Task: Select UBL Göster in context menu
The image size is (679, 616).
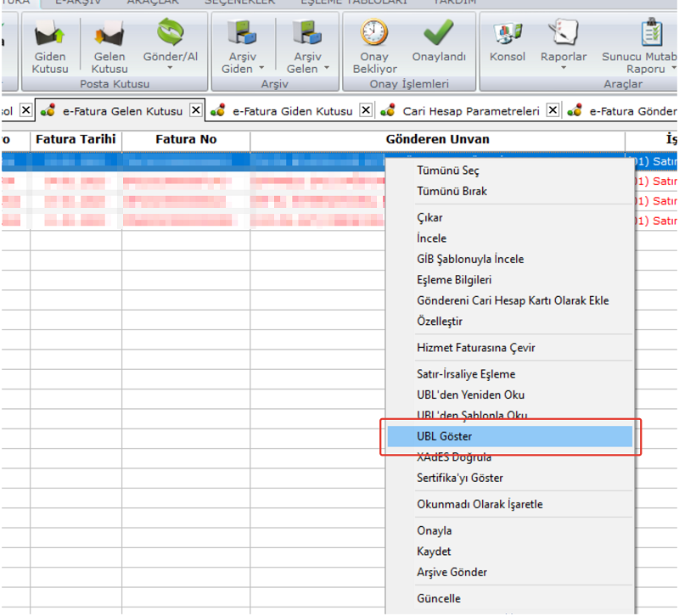Action: click(x=510, y=436)
